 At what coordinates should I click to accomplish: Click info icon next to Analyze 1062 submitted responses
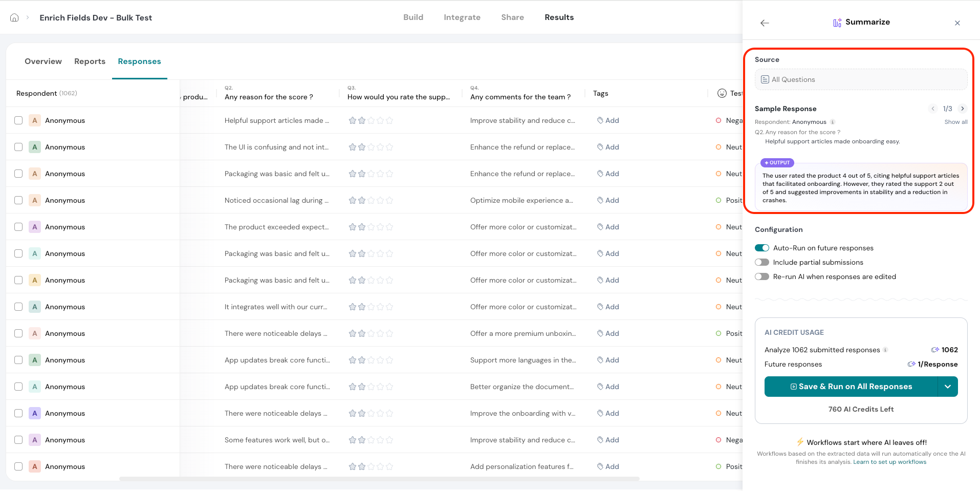pyautogui.click(x=885, y=350)
